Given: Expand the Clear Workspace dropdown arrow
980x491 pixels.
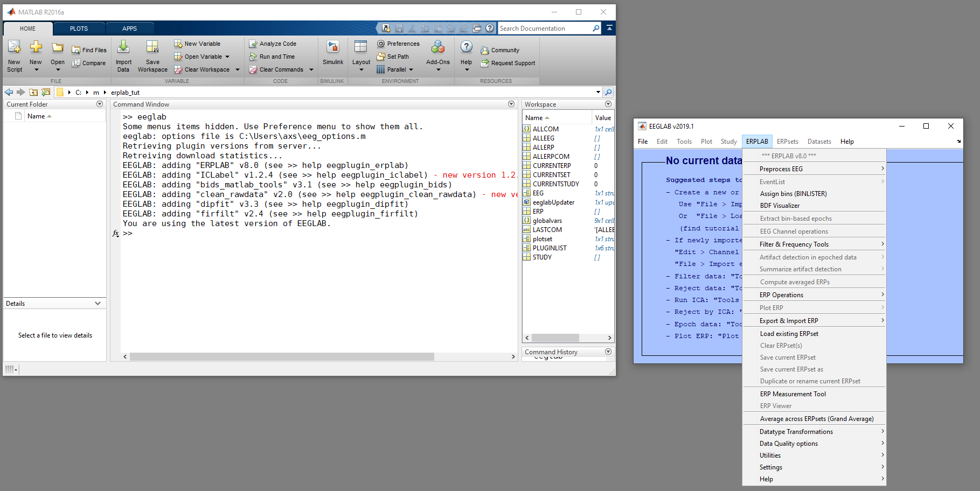Looking at the screenshot, I should [x=237, y=69].
